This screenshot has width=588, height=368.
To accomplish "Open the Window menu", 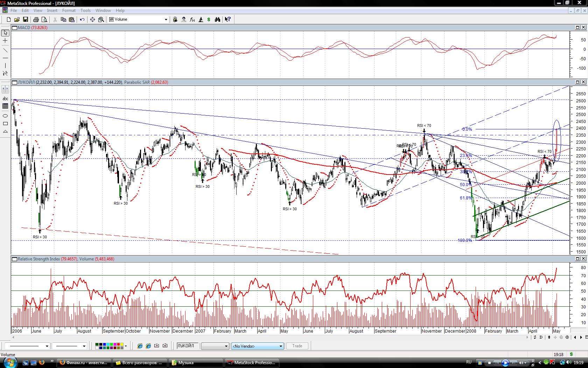I will click(x=103, y=11).
